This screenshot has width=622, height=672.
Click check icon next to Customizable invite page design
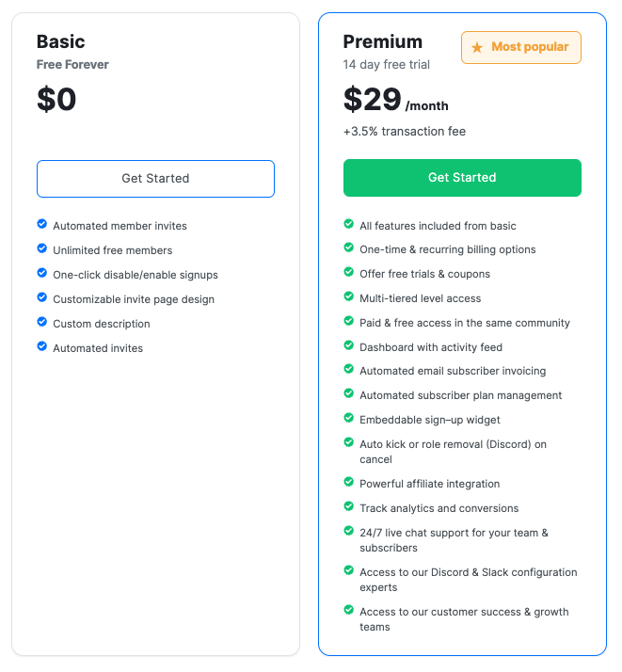41,297
